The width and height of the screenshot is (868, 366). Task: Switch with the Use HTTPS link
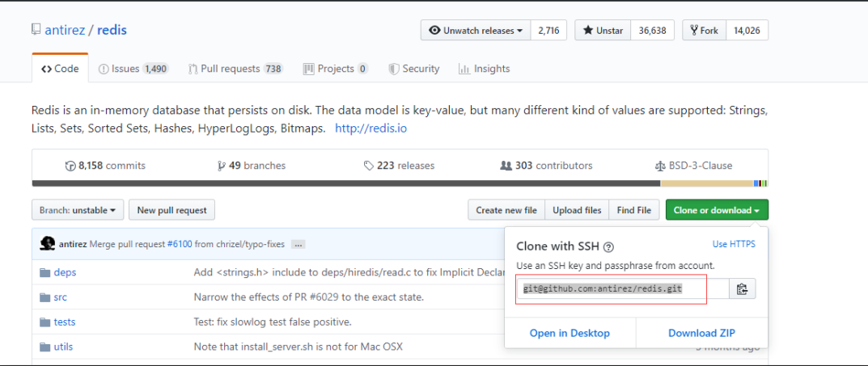pos(734,244)
